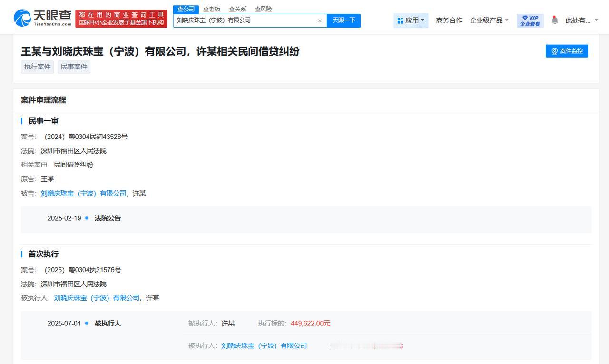Click the 2025-07-01 被执行人 timeline entry
The height and width of the screenshot is (364, 609).
click(84, 323)
